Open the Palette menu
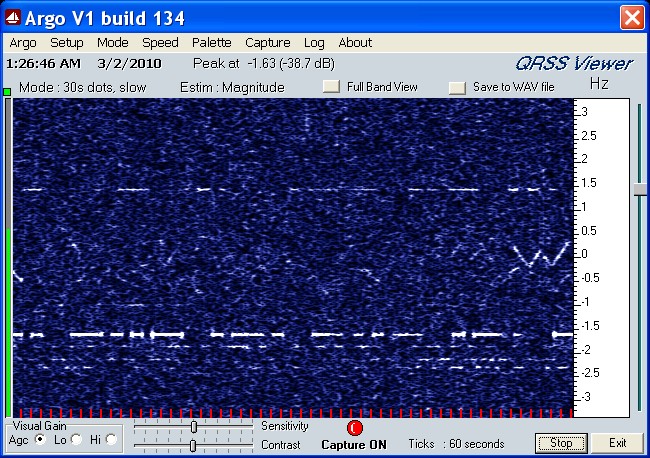Image resolution: width=650 pixels, height=458 pixels. 211,43
